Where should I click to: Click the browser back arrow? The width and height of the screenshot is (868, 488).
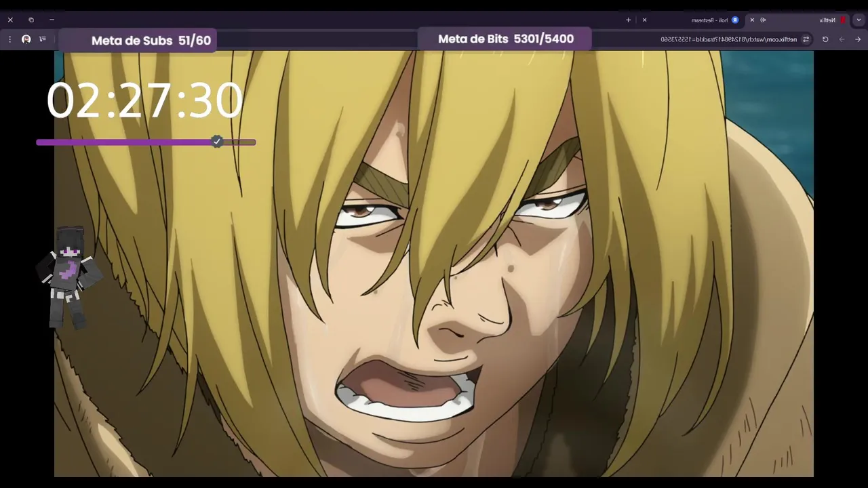[858, 39]
